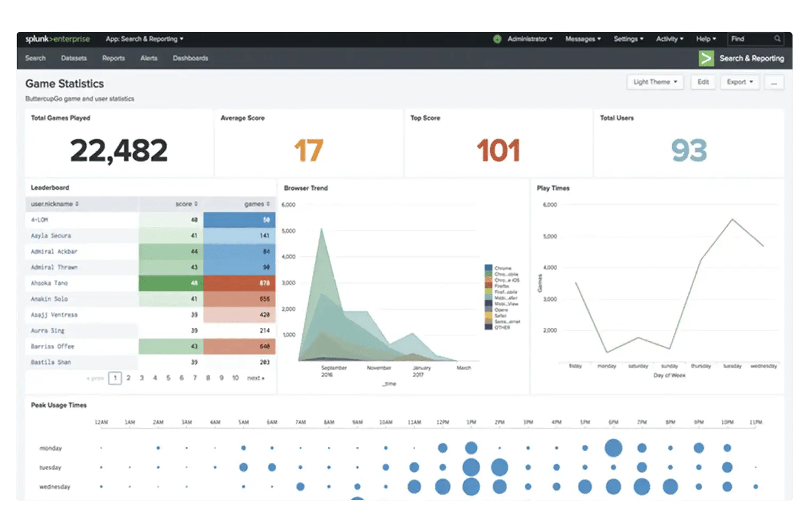Screen dimensions: 809x532
Task: Go to page 2 of the Leaderboard
Action: (x=128, y=378)
